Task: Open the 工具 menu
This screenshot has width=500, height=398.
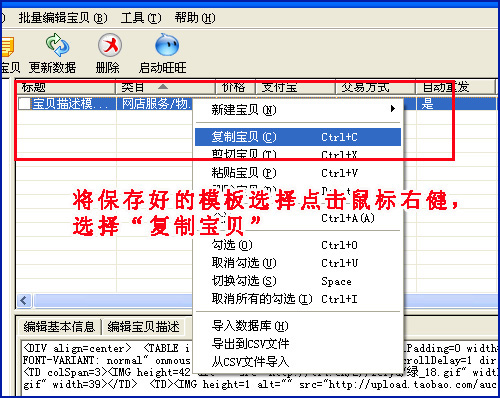Action: (141, 18)
